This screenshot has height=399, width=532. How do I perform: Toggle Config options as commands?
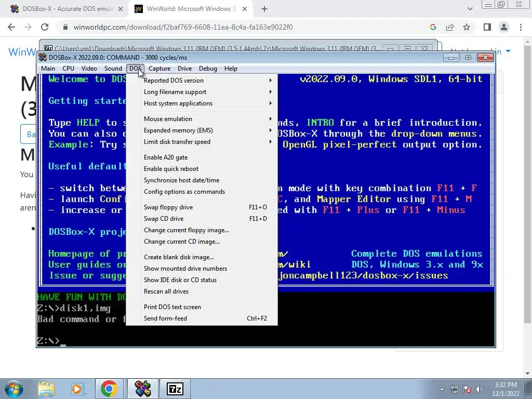(202, 192)
